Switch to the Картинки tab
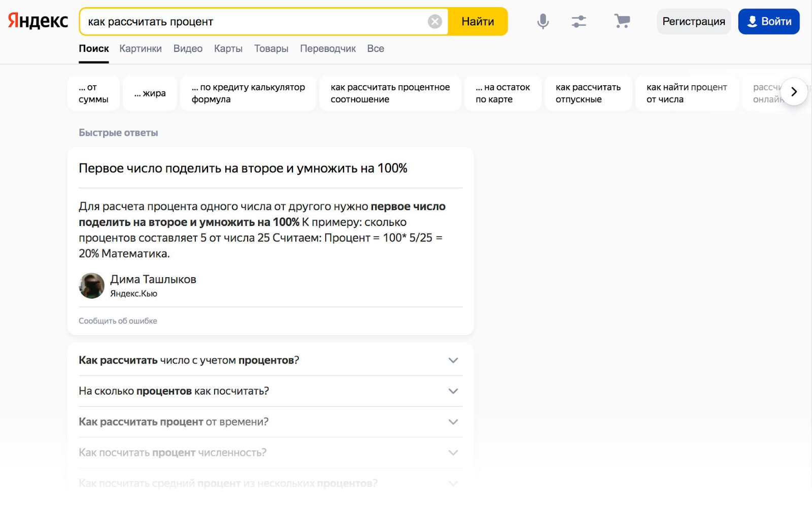The image size is (812, 525). point(141,49)
